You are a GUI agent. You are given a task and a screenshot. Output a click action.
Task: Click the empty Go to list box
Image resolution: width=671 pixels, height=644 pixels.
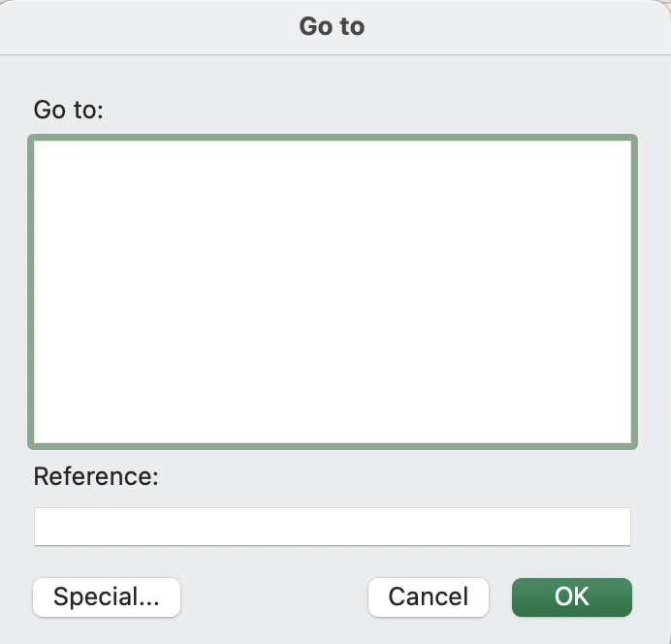(x=332, y=292)
